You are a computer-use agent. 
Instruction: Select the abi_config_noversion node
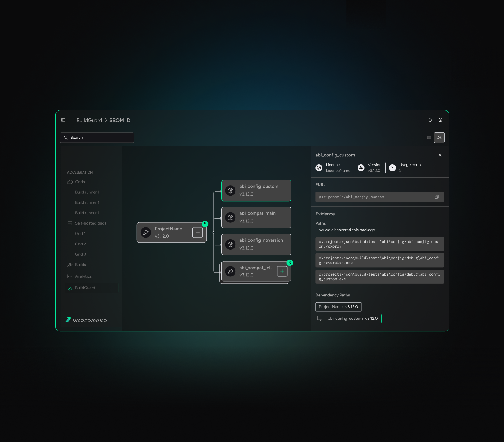click(256, 245)
